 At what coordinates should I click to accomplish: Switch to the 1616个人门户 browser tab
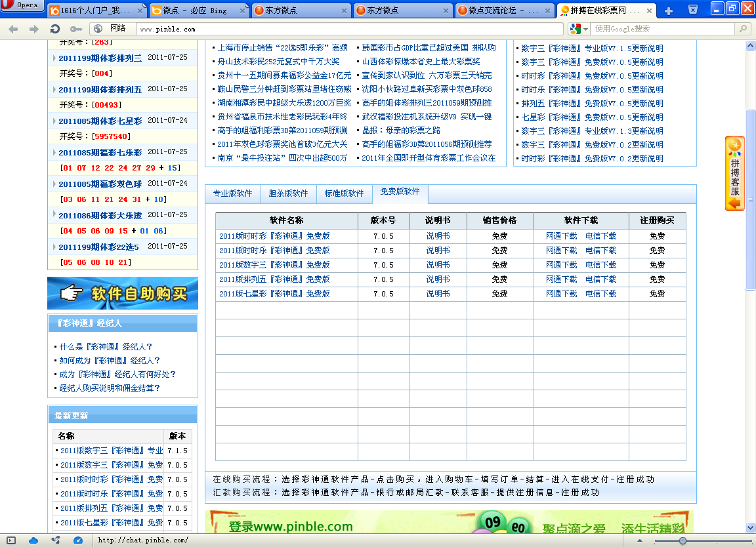pyautogui.click(x=95, y=10)
